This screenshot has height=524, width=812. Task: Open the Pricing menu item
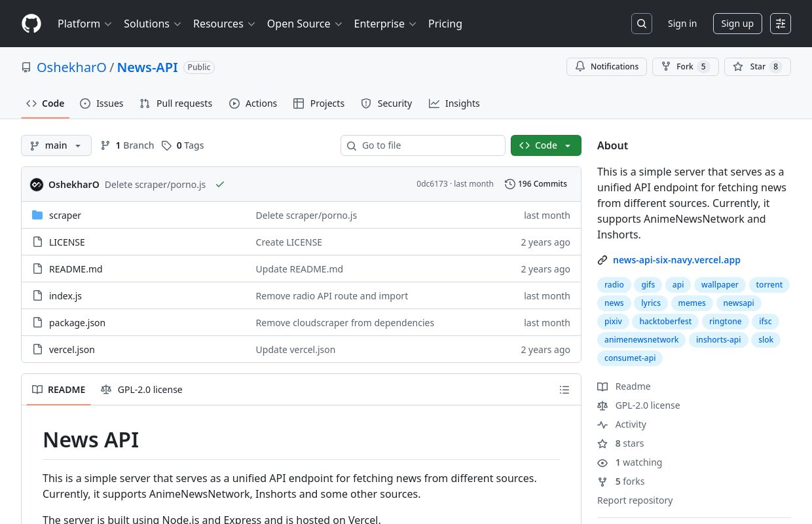coord(445,24)
